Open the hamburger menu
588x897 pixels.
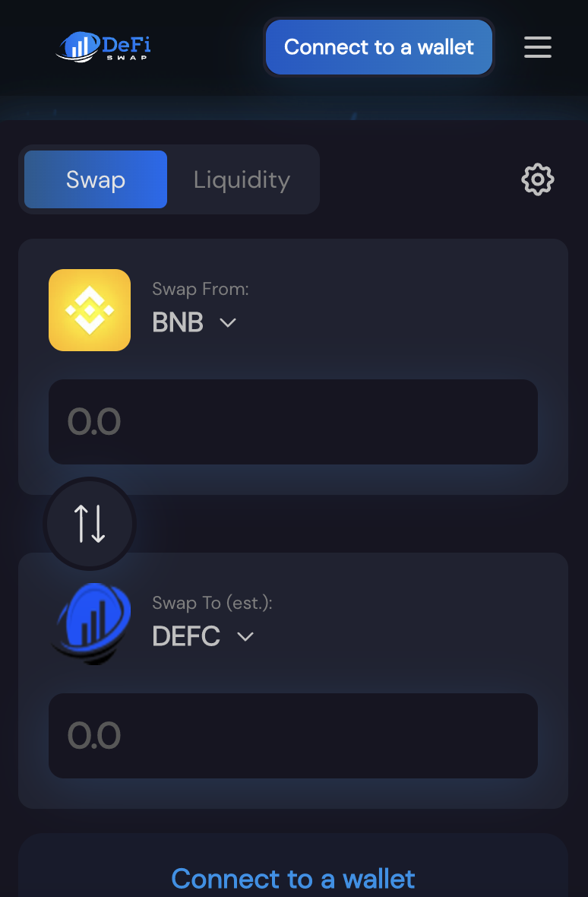537,47
